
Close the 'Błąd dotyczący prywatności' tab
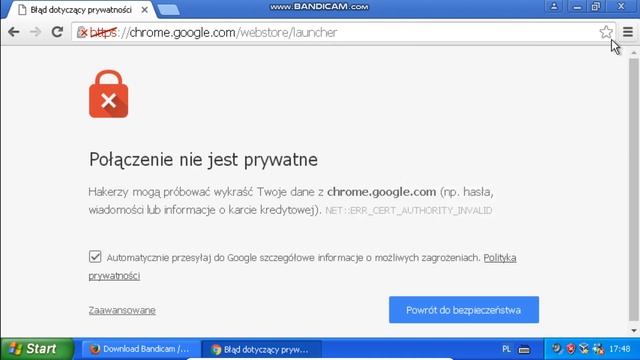point(144,10)
